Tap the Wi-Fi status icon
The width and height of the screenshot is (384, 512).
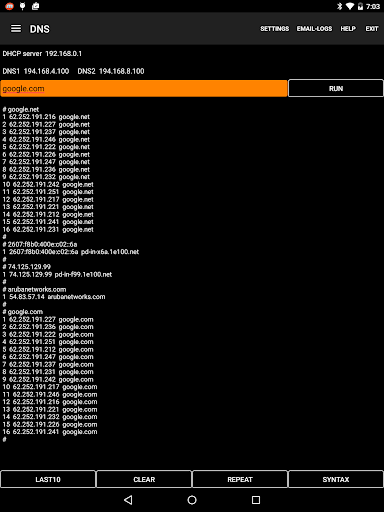(x=350, y=6)
